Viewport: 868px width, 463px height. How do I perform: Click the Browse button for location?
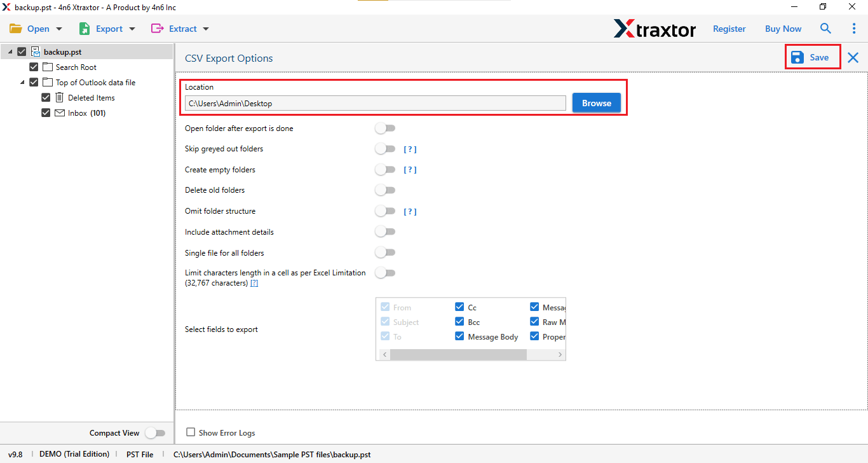tap(596, 103)
